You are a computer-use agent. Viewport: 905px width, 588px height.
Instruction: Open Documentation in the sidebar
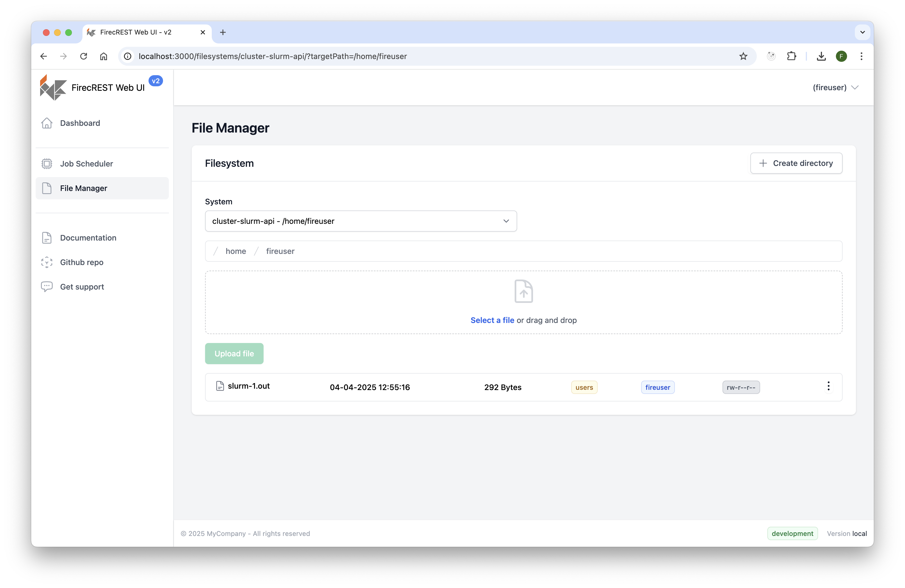pyautogui.click(x=102, y=238)
